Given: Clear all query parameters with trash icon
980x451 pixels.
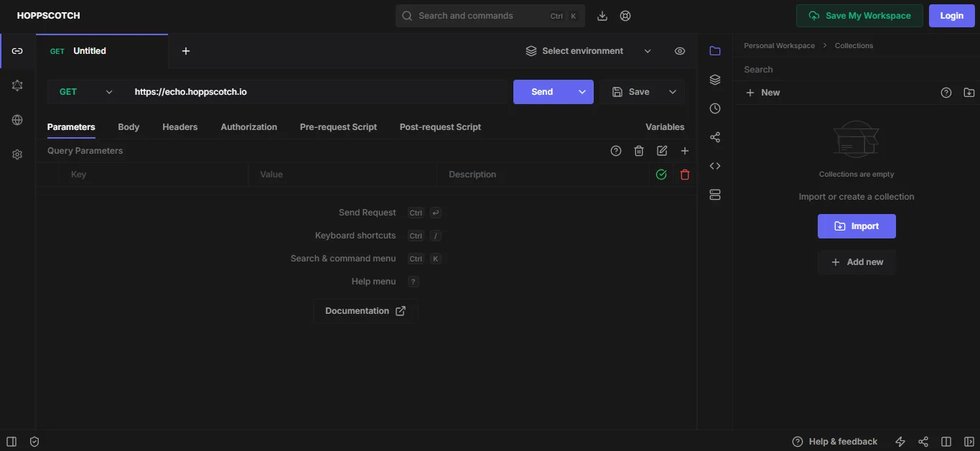Looking at the screenshot, I should point(639,151).
